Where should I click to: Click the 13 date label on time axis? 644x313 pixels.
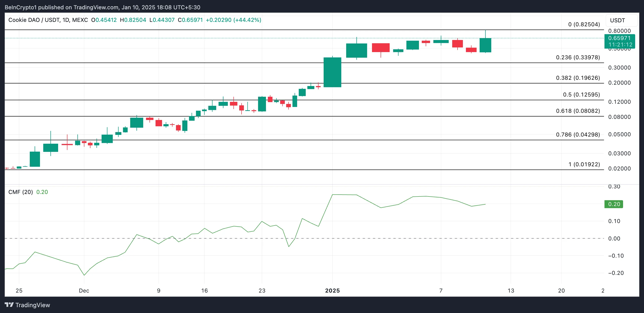pyautogui.click(x=511, y=291)
